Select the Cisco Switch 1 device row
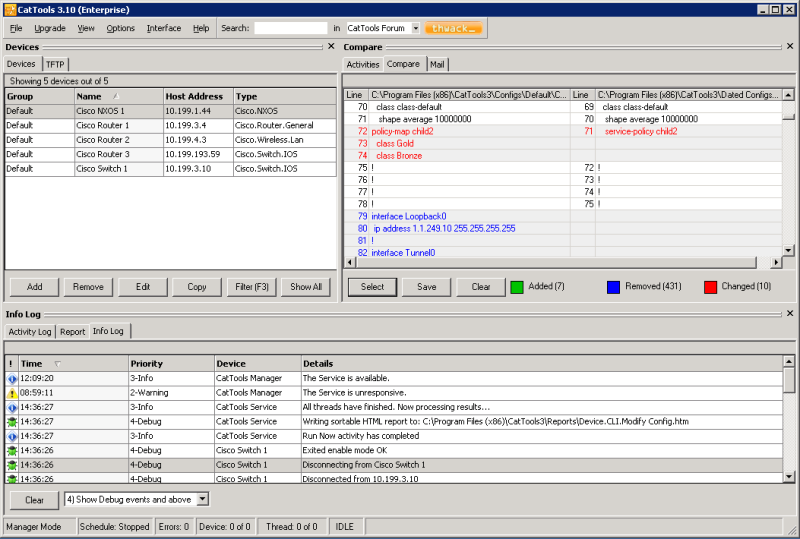The image size is (800, 539). pos(170,168)
